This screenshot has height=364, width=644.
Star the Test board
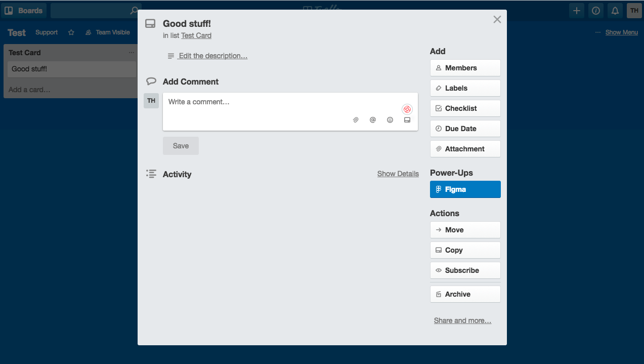71,32
